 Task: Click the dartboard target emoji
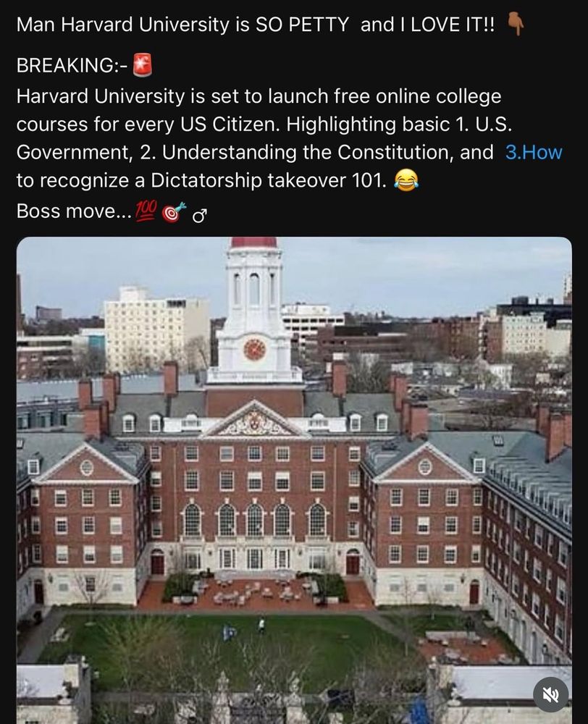(x=176, y=211)
